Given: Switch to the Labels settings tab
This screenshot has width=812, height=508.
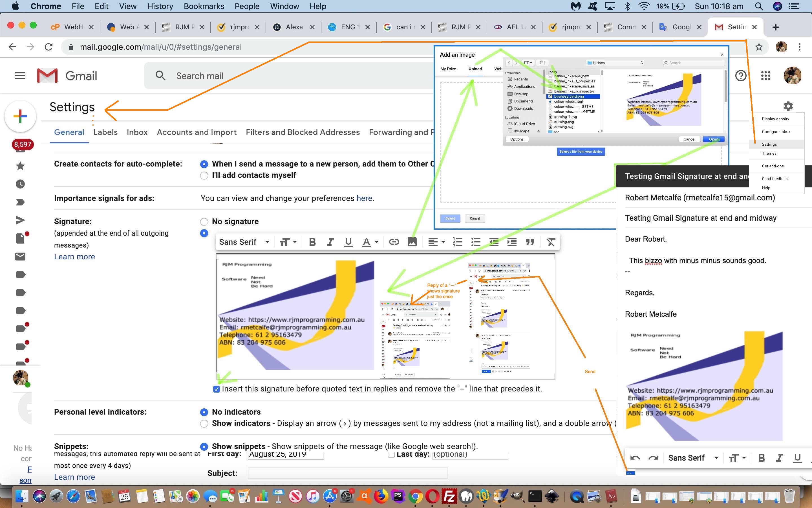Looking at the screenshot, I should pos(105,132).
